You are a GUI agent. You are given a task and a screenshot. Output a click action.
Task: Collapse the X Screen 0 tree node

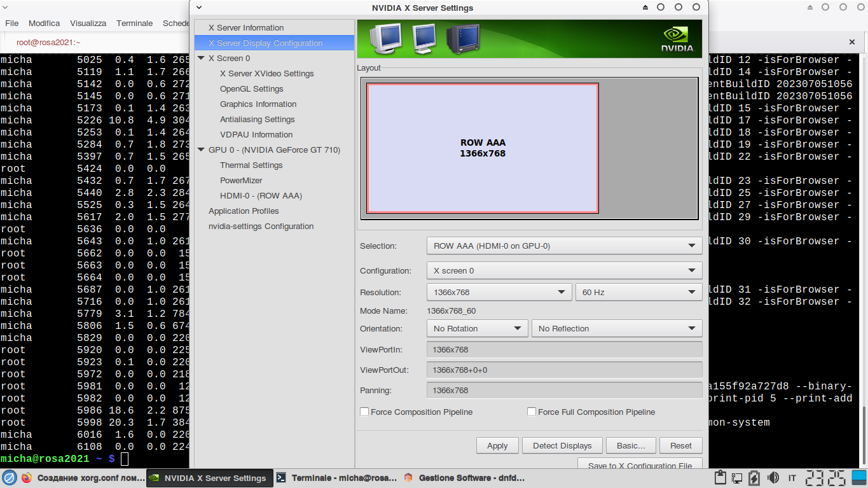click(x=201, y=58)
